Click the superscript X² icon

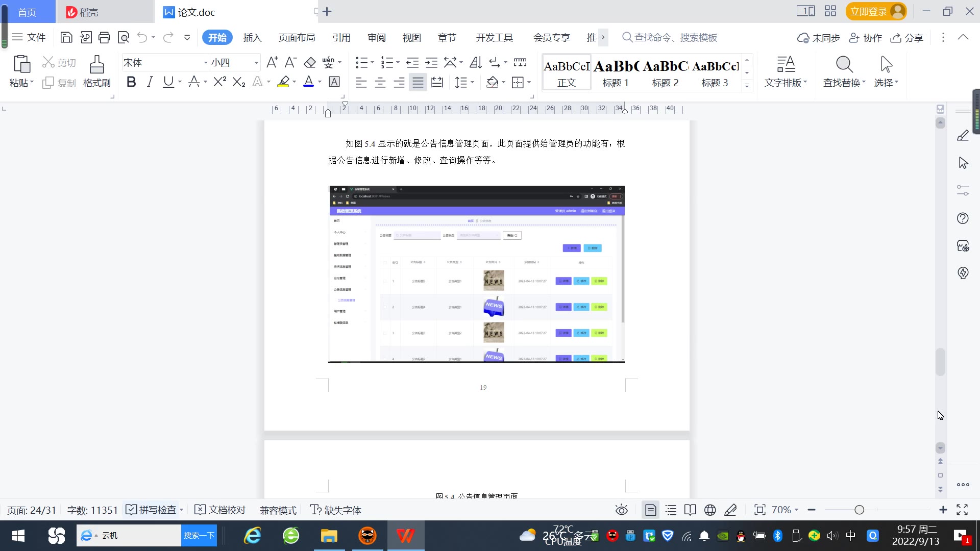219,82
